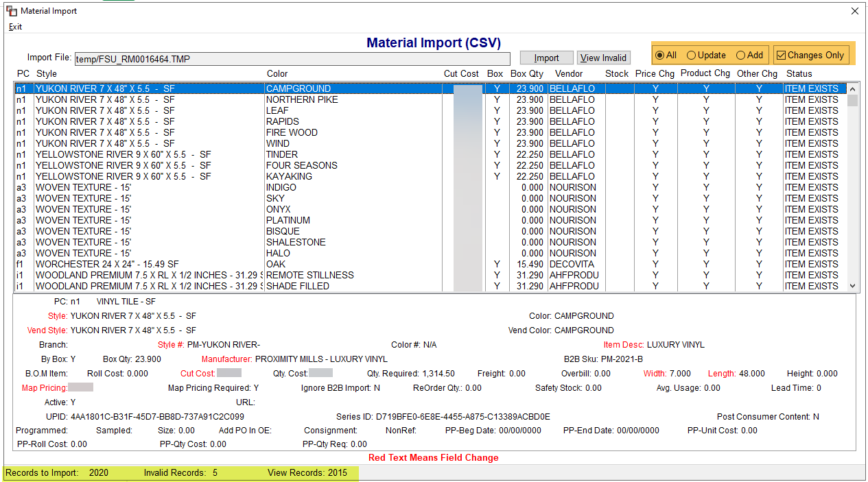The height and width of the screenshot is (482, 868).
Task: Select the Update radio button
Action: point(706,55)
